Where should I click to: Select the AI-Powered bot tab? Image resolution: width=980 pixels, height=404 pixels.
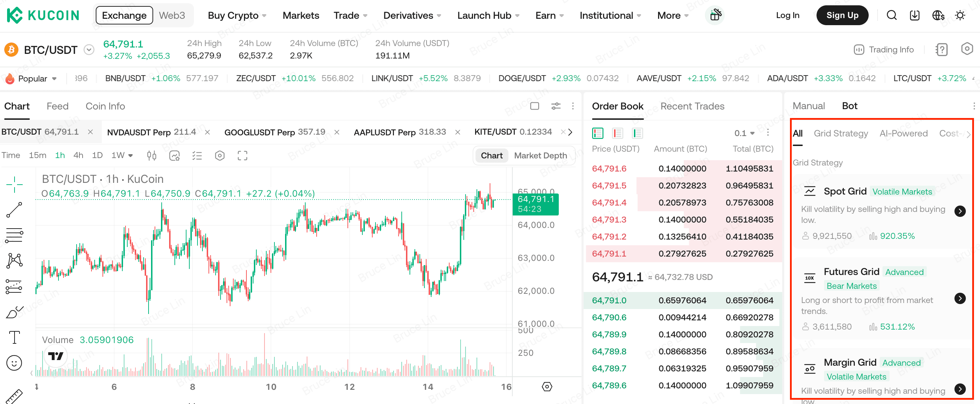(x=903, y=133)
